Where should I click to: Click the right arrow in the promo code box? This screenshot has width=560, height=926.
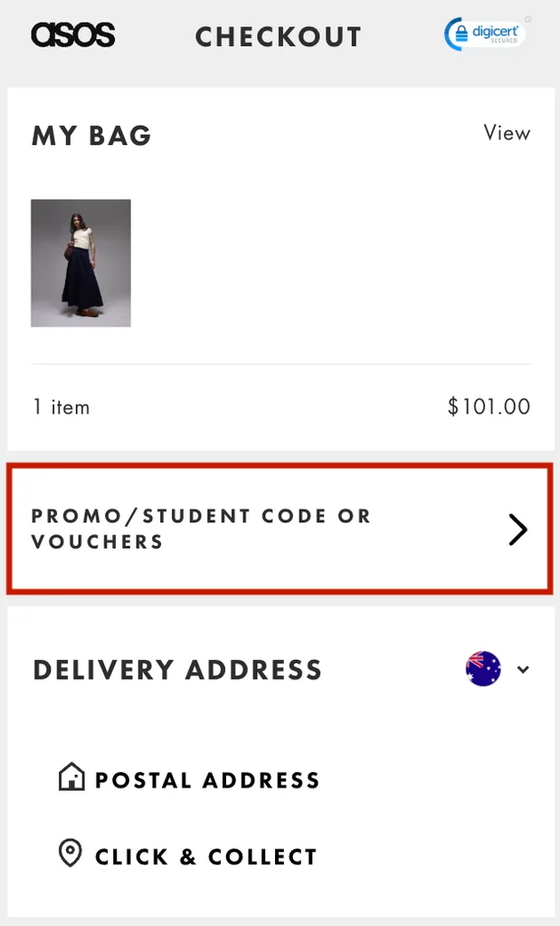(x=517, y=529)
